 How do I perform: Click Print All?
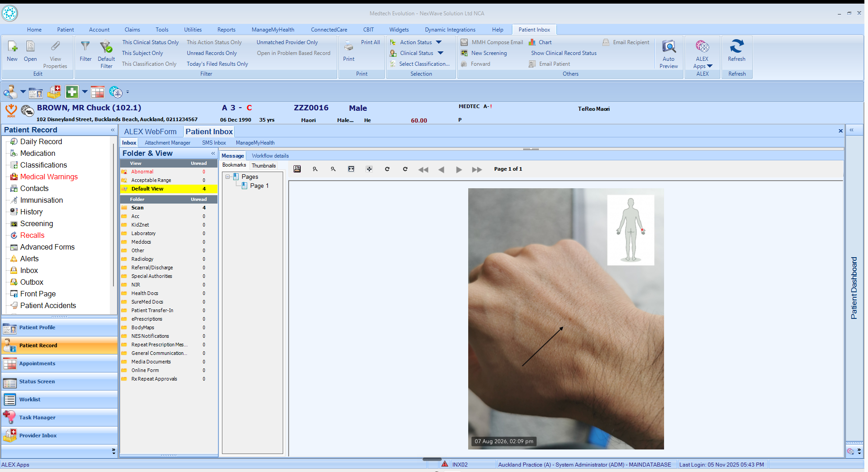point(370,42)
